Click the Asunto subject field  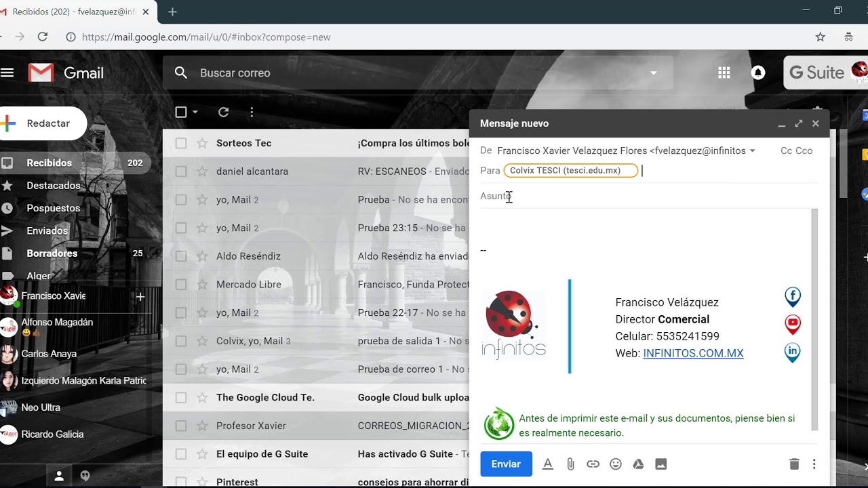point(649,196)
